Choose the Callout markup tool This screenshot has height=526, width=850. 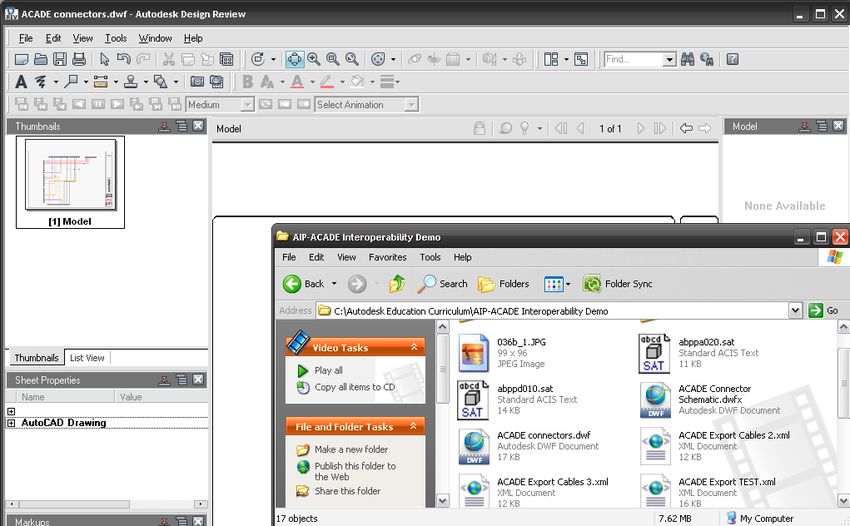71,82
